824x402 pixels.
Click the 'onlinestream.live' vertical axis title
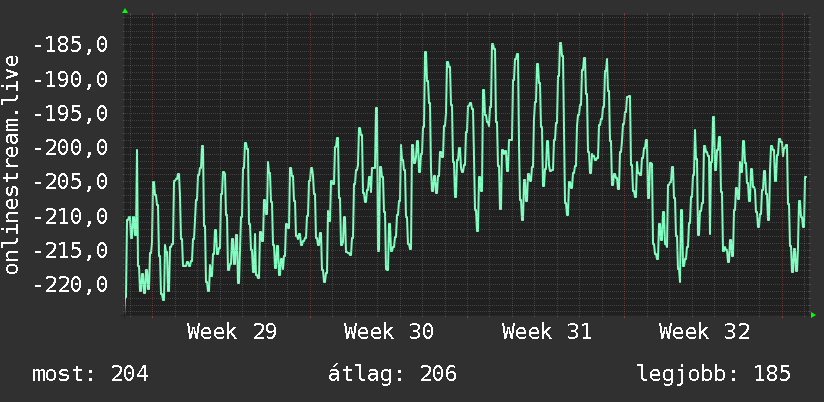click(12, 164)
